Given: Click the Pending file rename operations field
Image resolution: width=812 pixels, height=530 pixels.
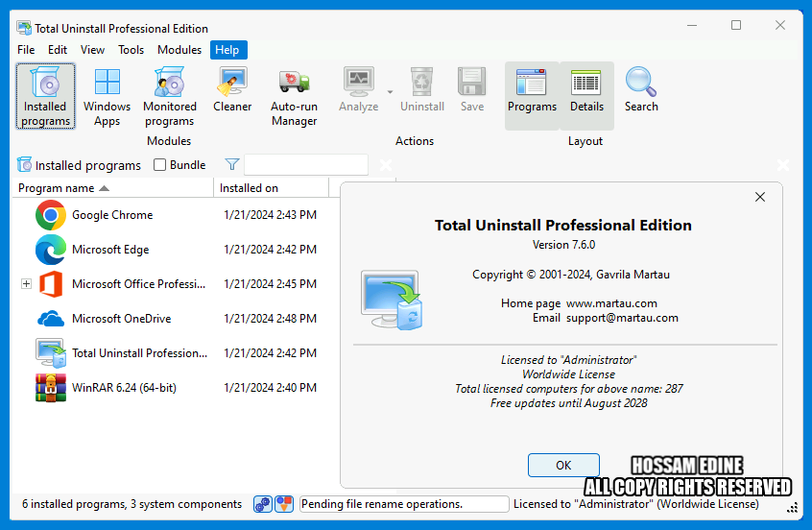Looking at the screenshot, I should (404, 503).
